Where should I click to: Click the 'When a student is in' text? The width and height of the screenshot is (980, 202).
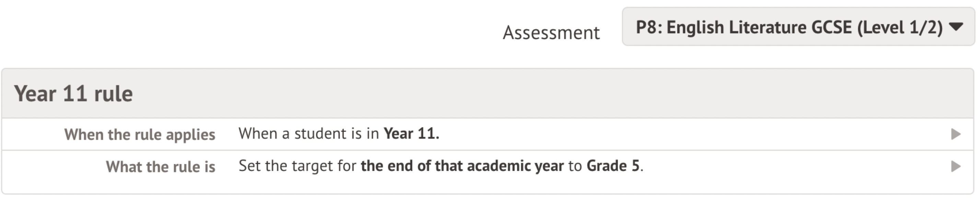click(x=308, y=134)
